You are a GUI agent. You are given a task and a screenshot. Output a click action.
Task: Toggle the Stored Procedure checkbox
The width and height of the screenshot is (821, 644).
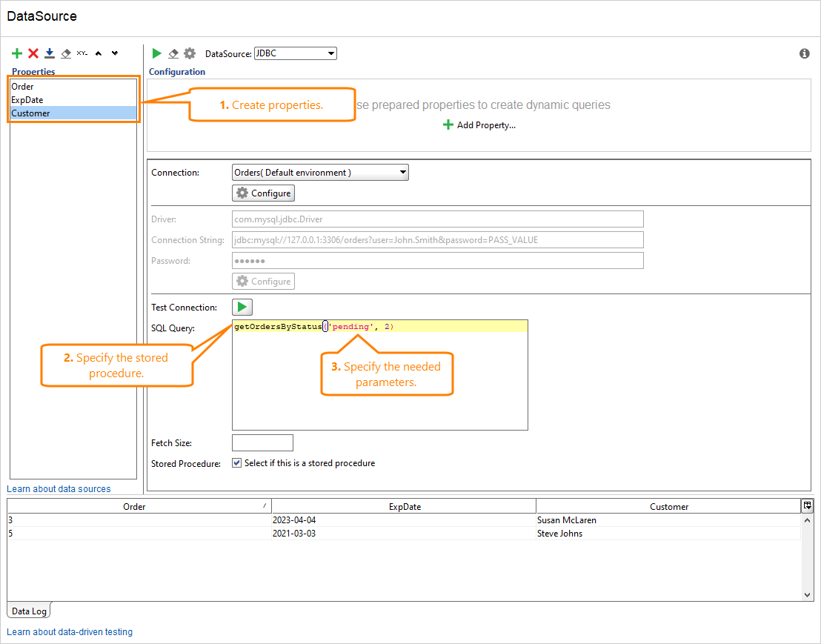tap(236, 463)
